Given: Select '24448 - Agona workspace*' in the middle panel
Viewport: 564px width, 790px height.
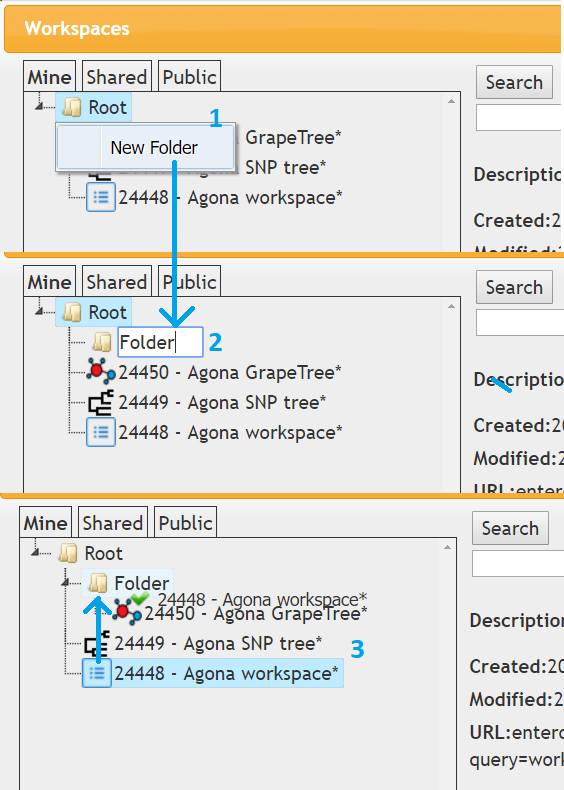Looking at the screenshot, I should pos(230,432).
